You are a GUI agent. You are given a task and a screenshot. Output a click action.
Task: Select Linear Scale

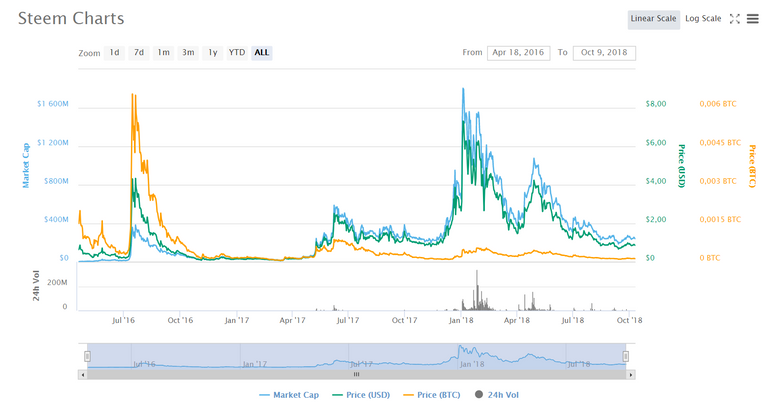[x=654, y=18]
